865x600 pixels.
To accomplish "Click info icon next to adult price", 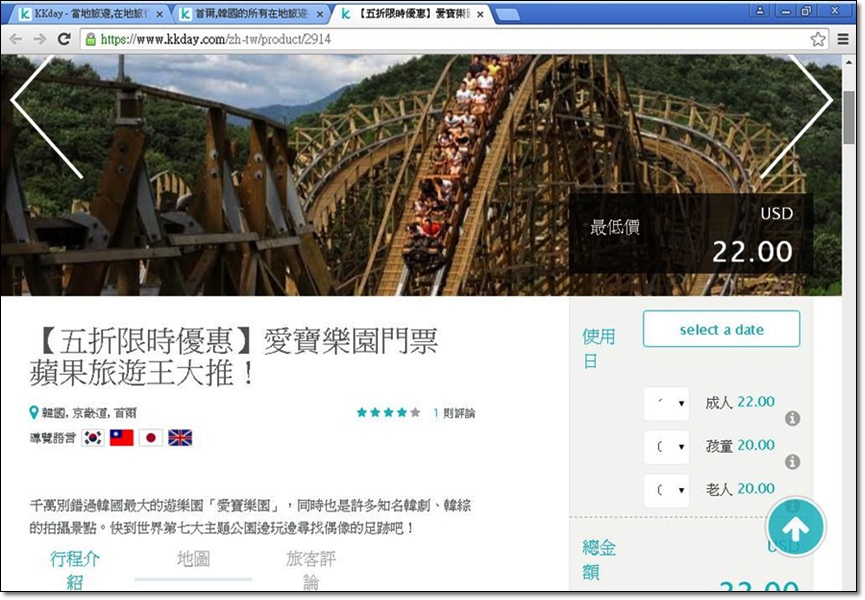I will click(792, 419).
